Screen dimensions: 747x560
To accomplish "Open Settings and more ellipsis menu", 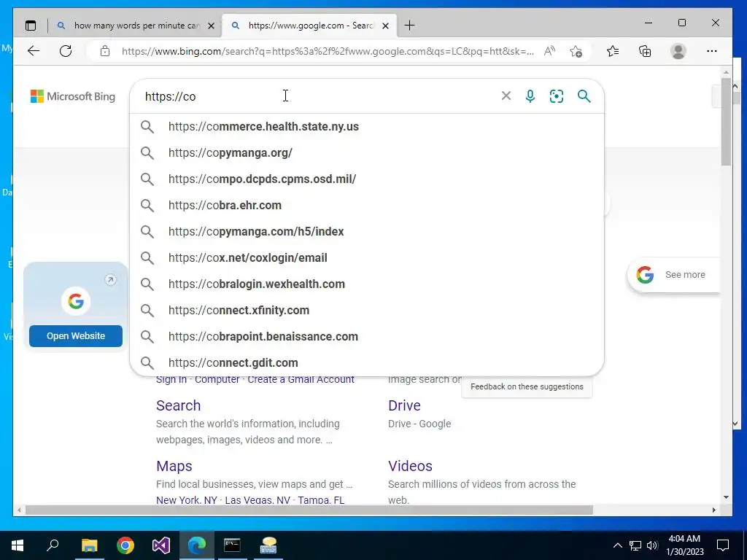I will [712, 51].
